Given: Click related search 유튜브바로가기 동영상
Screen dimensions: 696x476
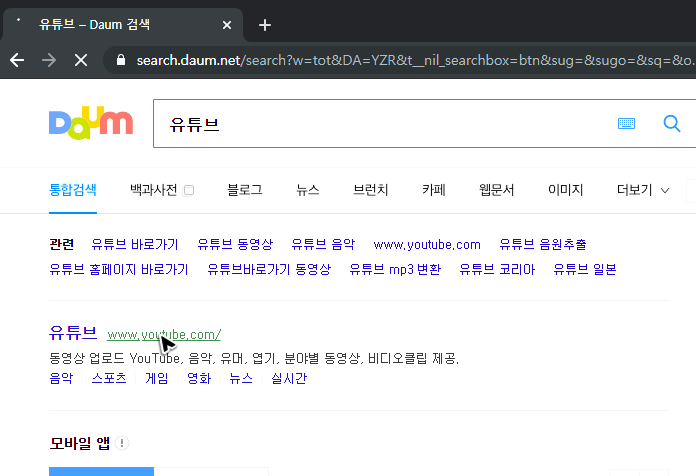Looking at the screenshot, I should (269, 270).
